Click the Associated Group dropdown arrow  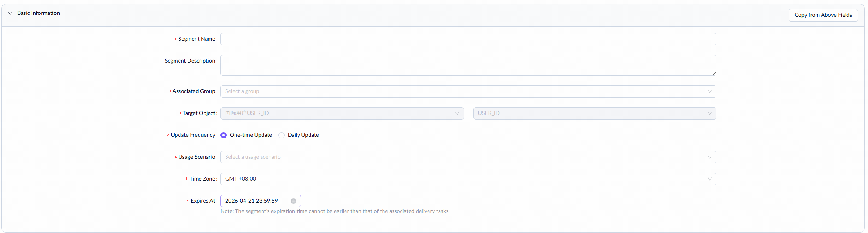pos(709,91)
